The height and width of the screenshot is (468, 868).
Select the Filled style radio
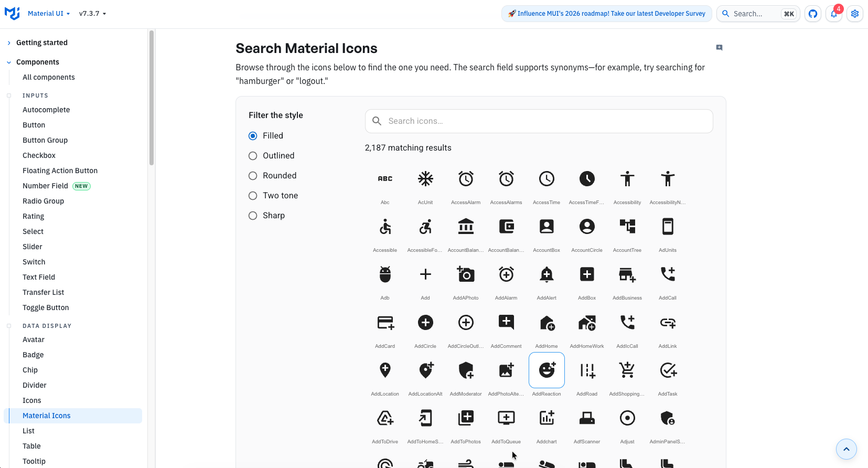(x=253, y=136)
